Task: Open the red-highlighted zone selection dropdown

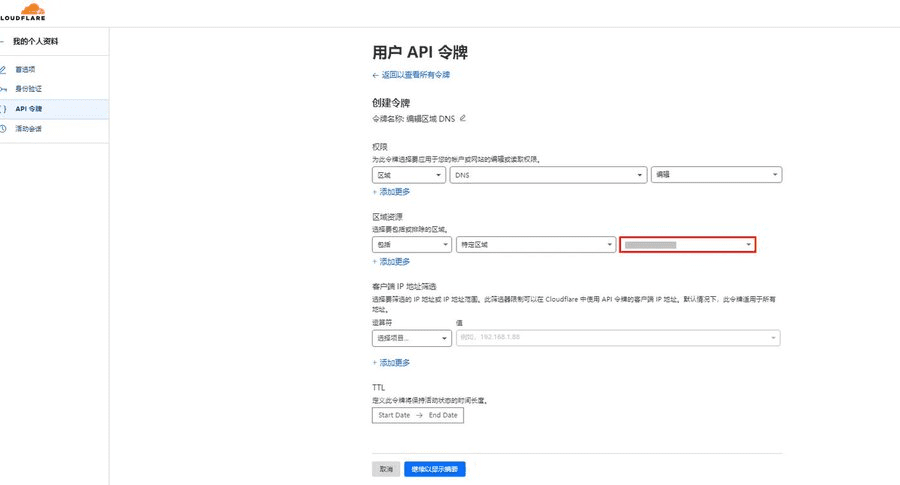Action: coord(687,245)
